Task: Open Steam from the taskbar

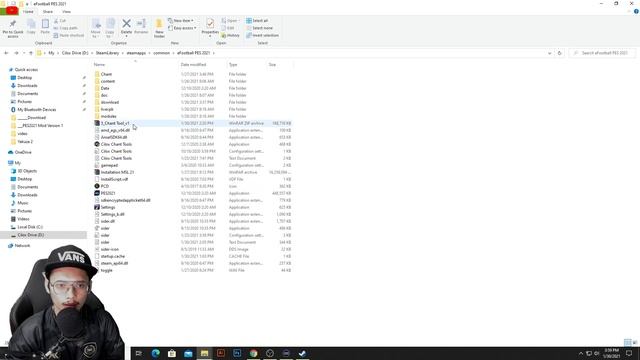Action: click(x=302, y=353)
